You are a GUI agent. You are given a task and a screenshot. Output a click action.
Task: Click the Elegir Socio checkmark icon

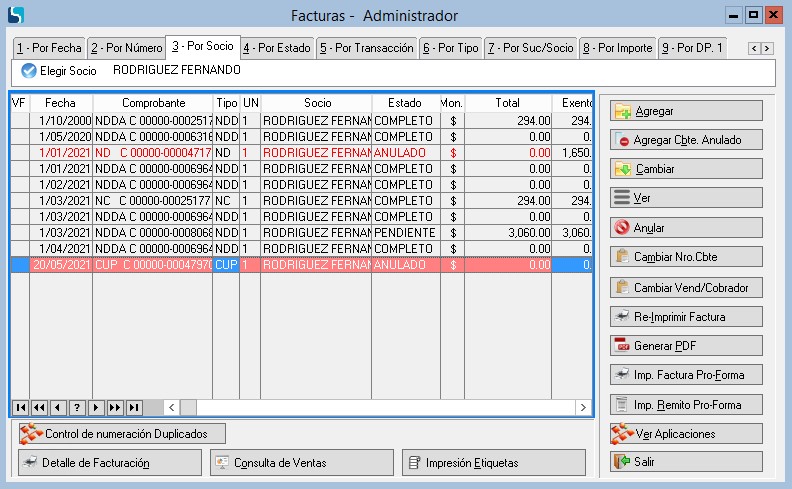coord(29,72)
